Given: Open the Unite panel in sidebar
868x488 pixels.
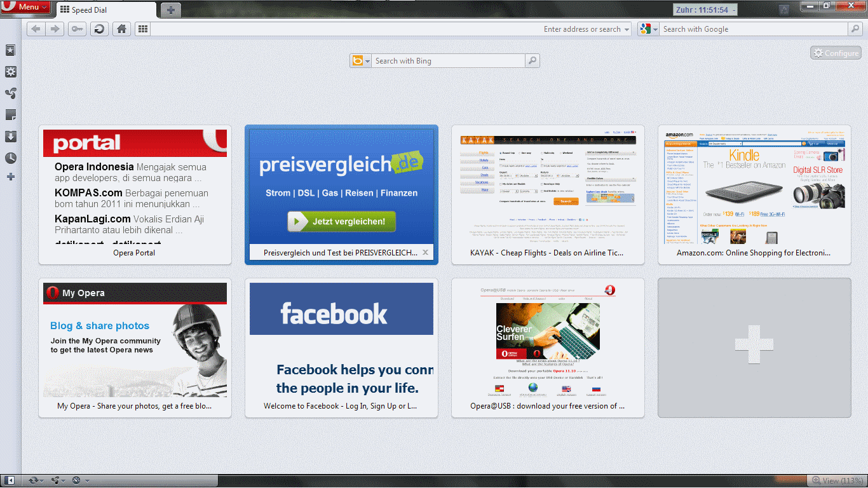Looking at the screenshot, I should coord(10,93).
